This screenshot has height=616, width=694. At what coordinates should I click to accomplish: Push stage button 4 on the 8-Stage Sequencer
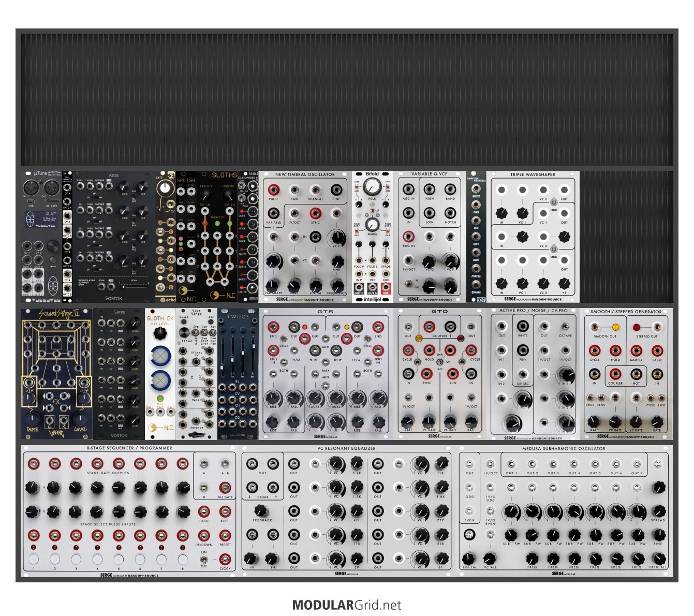point(97,559)
